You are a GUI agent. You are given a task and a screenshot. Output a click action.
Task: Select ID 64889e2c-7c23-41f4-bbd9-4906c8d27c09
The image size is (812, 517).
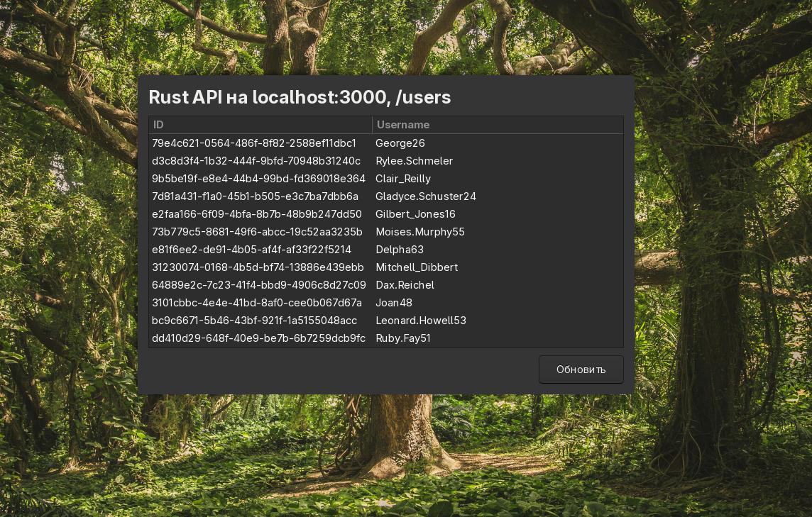(x=259, y=284)
